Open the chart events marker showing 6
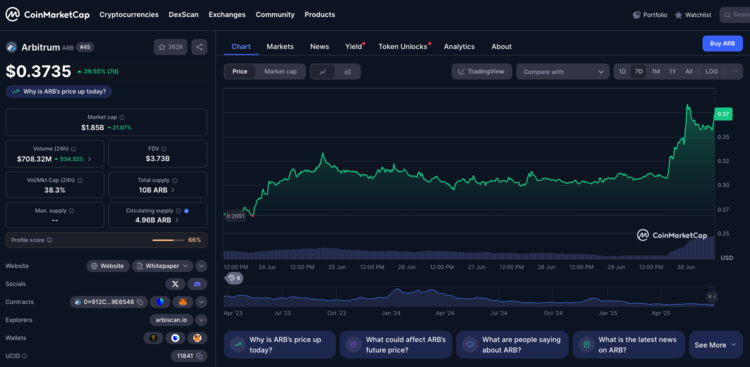 [x=234, y=278]
